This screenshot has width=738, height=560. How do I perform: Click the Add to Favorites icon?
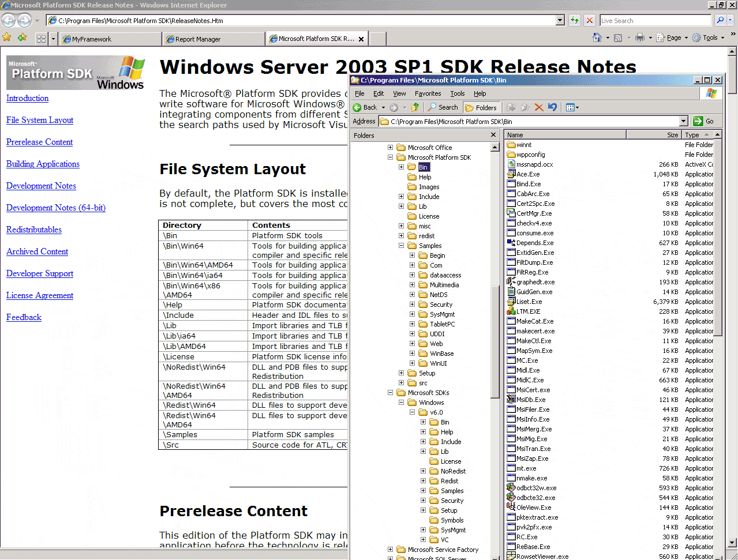(22, 38)
